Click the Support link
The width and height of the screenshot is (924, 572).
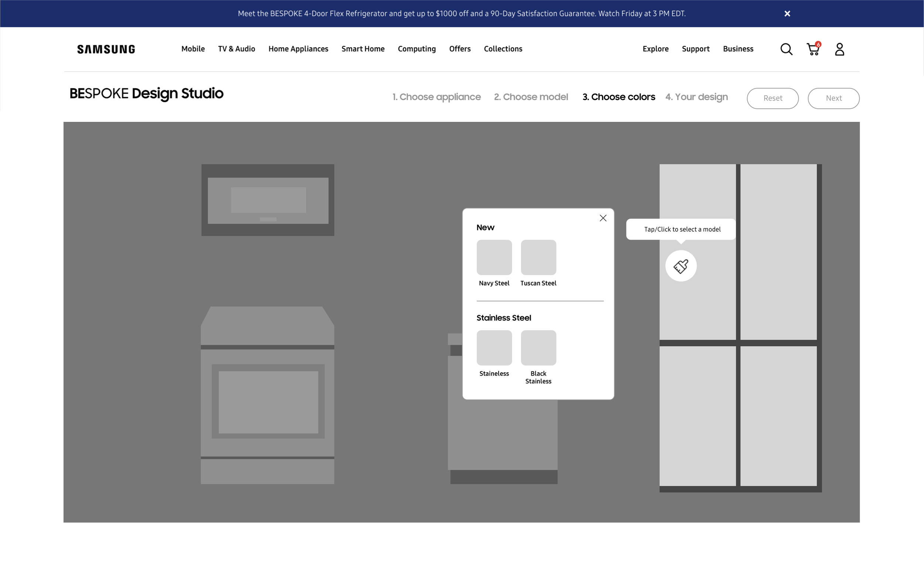pyautogui.click(x=695, y=49)
